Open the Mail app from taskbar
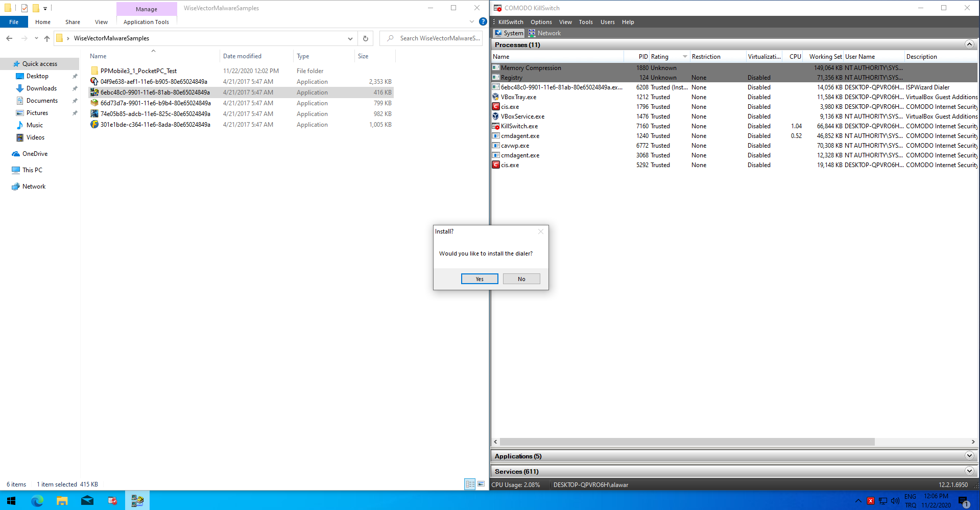Screen dimensions: 980x510 coord(87,501)
